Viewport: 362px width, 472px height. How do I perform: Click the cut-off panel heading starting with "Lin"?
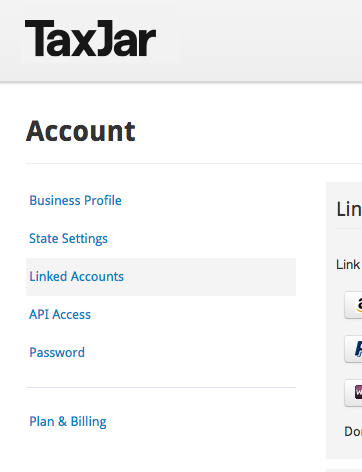(349, 209)
